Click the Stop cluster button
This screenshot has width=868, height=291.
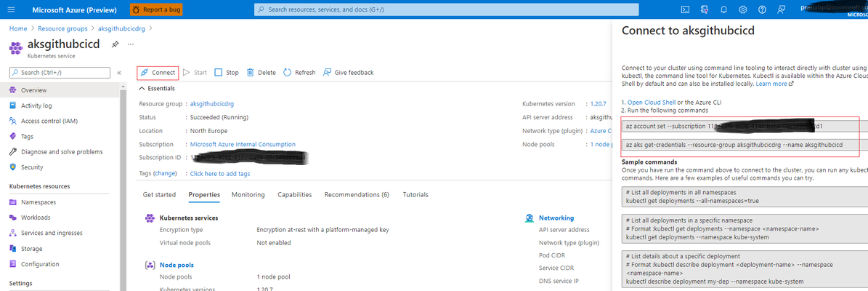pyautogui.click(x=227, y=73)
